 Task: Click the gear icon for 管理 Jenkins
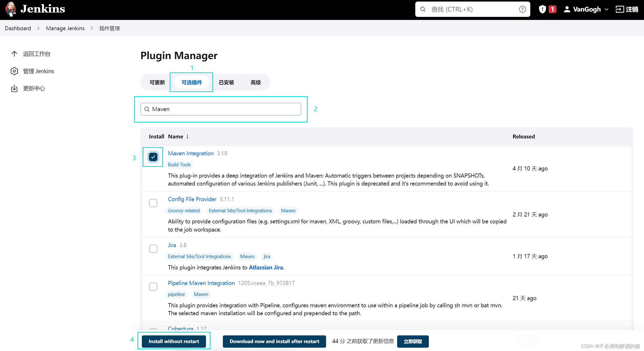coord(14,71)
